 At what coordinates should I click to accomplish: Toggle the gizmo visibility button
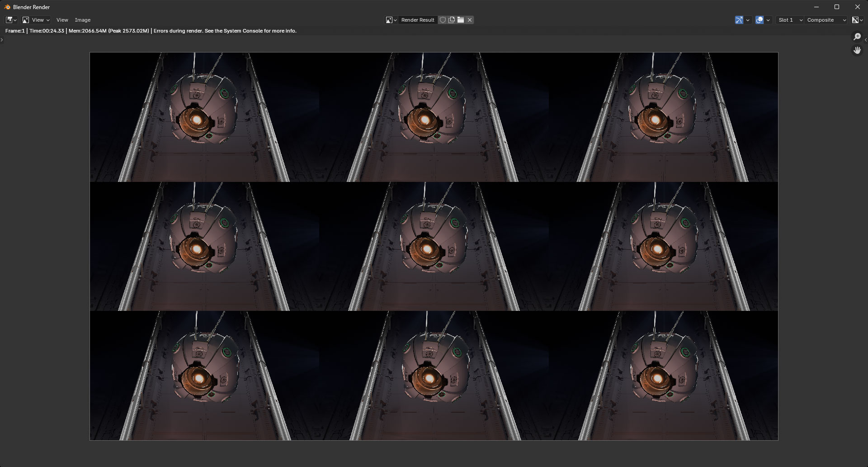[x=739, y=20]
